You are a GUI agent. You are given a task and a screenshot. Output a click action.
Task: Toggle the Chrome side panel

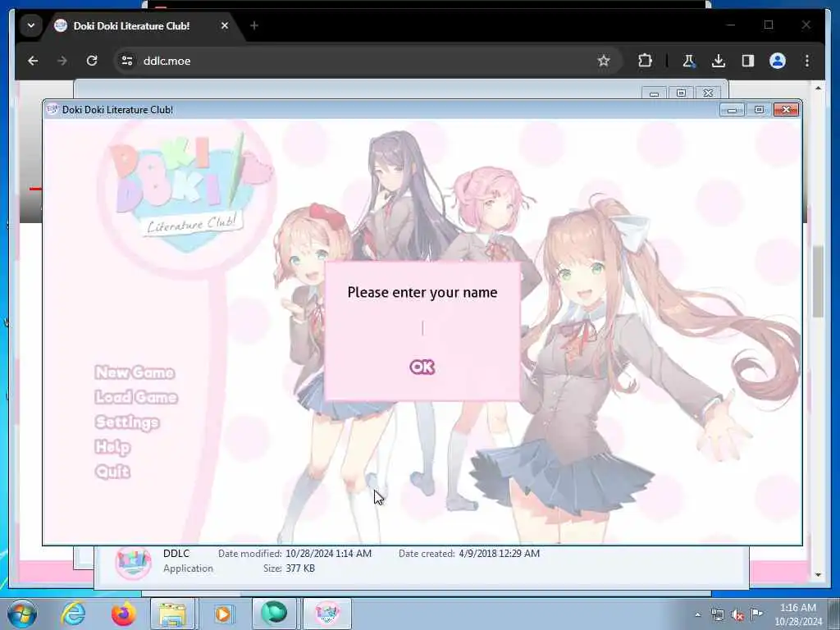(748, 61)
